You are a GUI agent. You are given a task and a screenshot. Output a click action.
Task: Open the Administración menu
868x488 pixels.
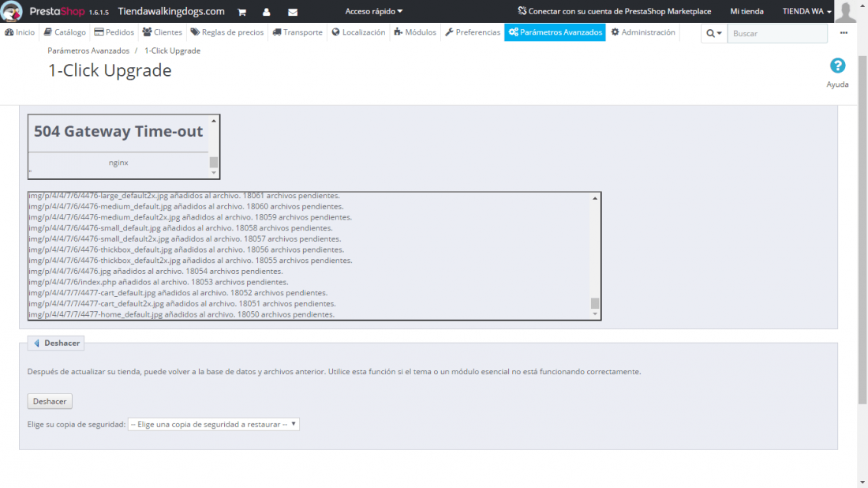click(x=642, y=32)
